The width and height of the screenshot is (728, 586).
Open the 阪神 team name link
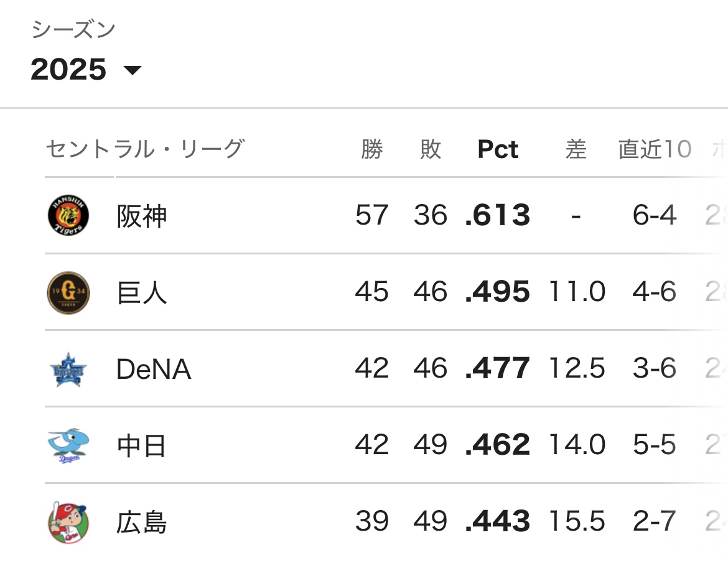[x=141, y=216]
